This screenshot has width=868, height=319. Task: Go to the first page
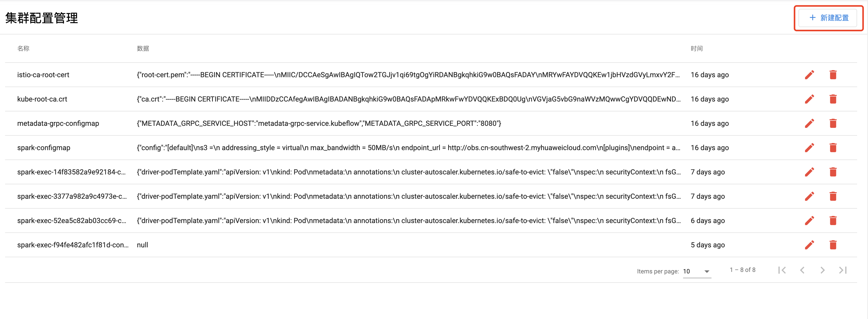pyautogui.click(x=782, y=270)
